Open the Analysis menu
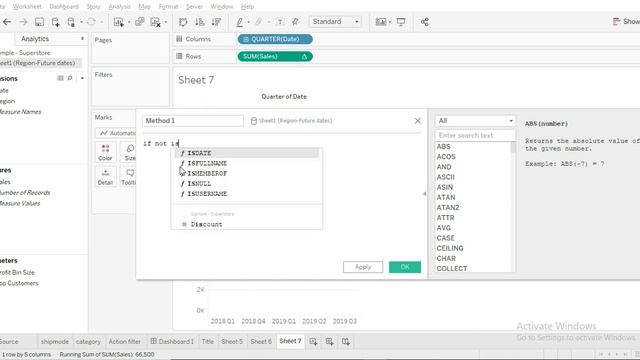Image resolution: width=640 pixels, height=360 pixels. (120, 7)
